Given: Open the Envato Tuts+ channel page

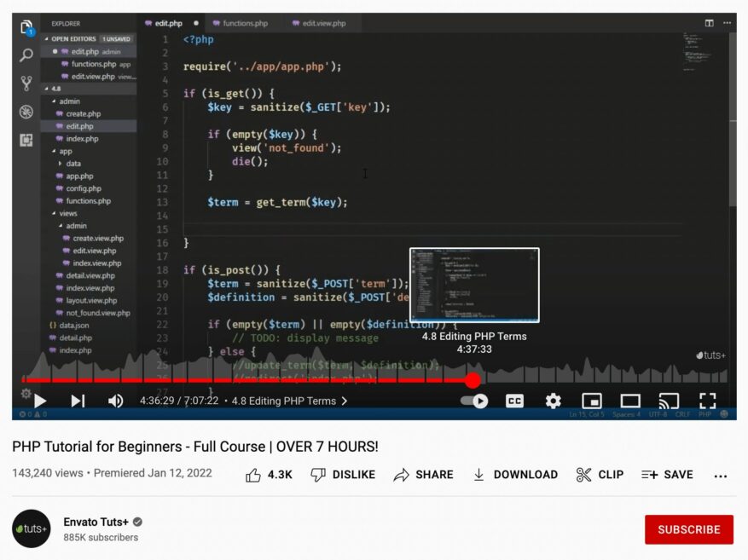Looking at the screenshot, I should [x=98, y=522].
